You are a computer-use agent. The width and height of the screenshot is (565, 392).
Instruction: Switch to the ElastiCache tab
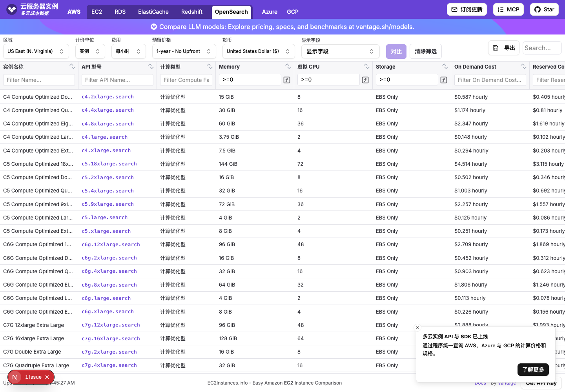point(153,12)
